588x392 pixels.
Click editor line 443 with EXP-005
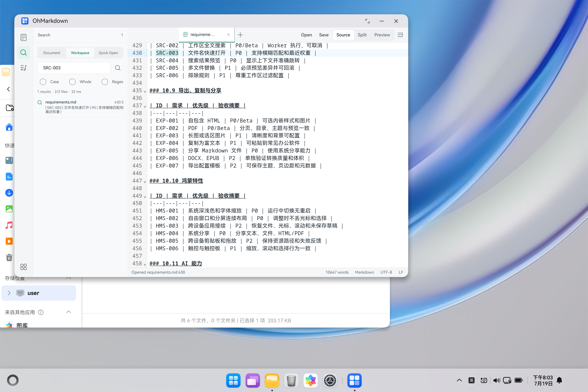277,151
